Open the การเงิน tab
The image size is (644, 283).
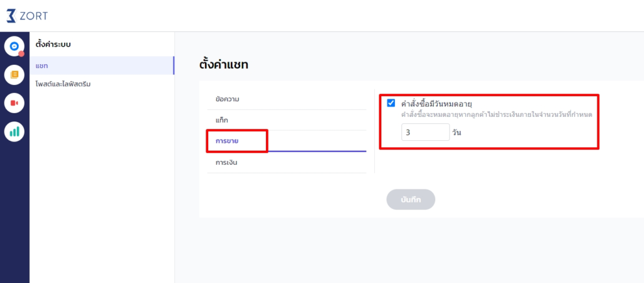pyautogui.click(x=226, y=162)
